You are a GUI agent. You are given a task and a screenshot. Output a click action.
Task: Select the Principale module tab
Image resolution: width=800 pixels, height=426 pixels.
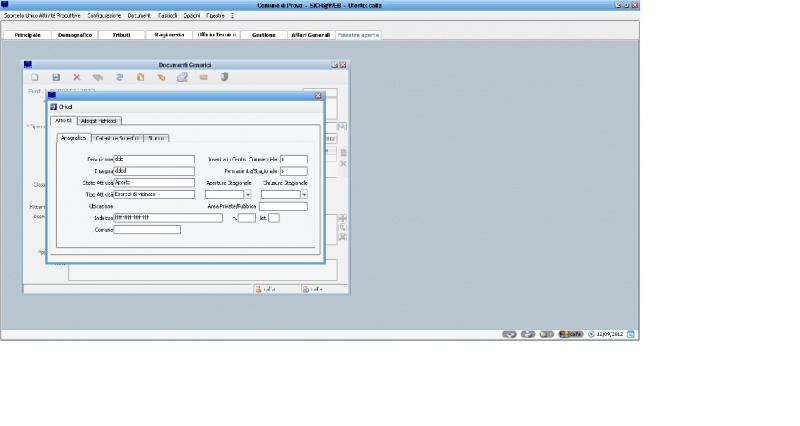[x=28, y=35]
